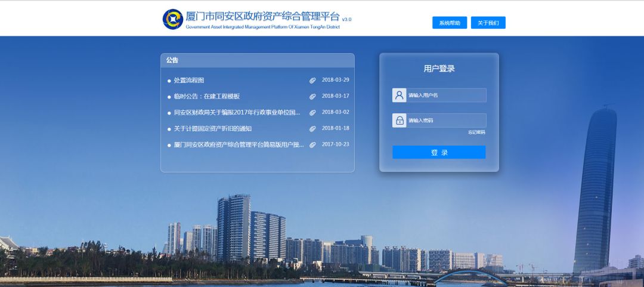644x287 pixels.
Task: Focus the 请输入密码 password field
Action: pyautogui.click(x=445, y=121)
